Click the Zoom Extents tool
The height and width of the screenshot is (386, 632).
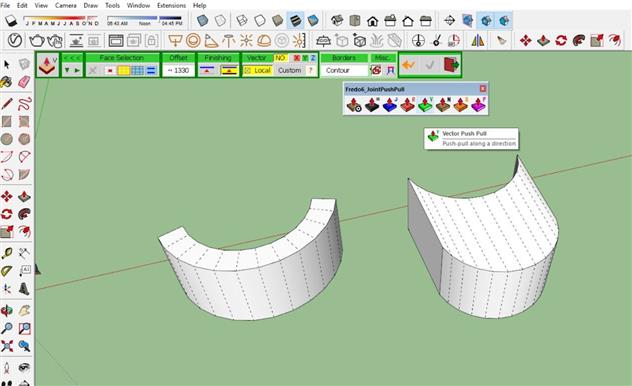(7, 346)
